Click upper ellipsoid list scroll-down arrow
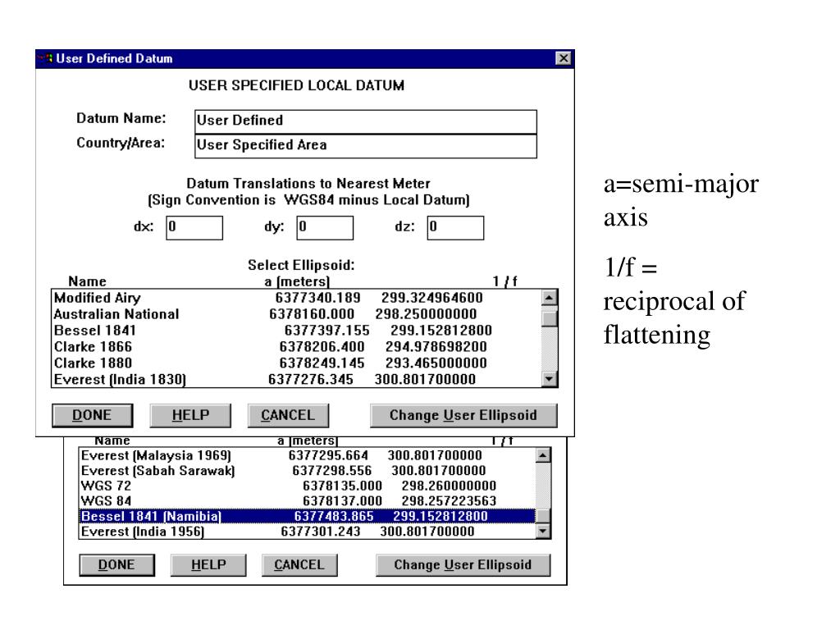The width and height of the screenshot is (840, 630). pyautogui.click(x=549, y=379)
